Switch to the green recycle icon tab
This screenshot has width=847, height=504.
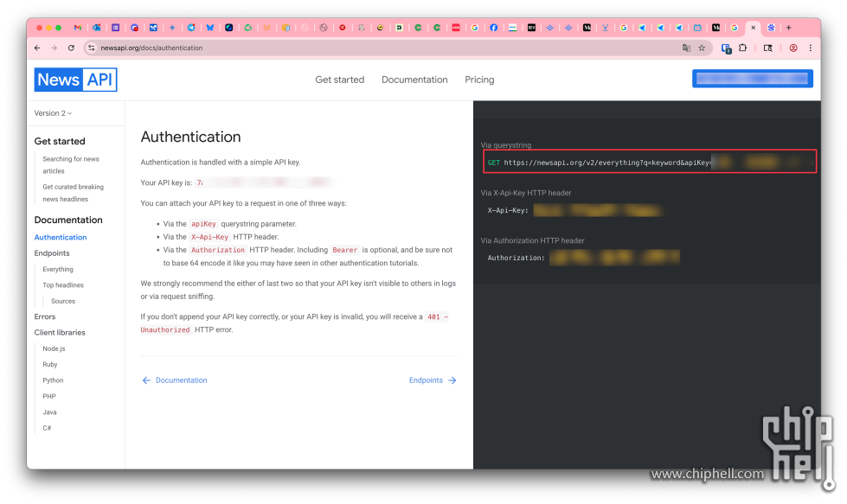click(x=248, y=28)
